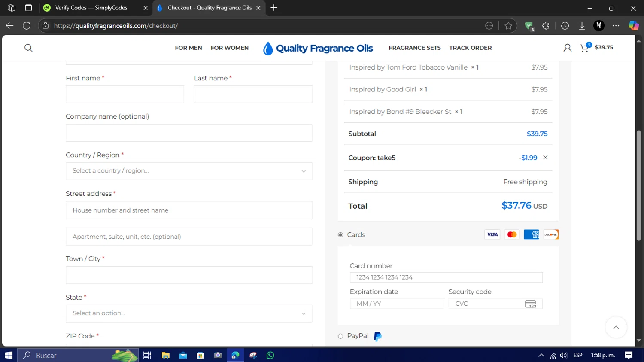Open browser extensions puzzle icon

(x=546, y=26)
